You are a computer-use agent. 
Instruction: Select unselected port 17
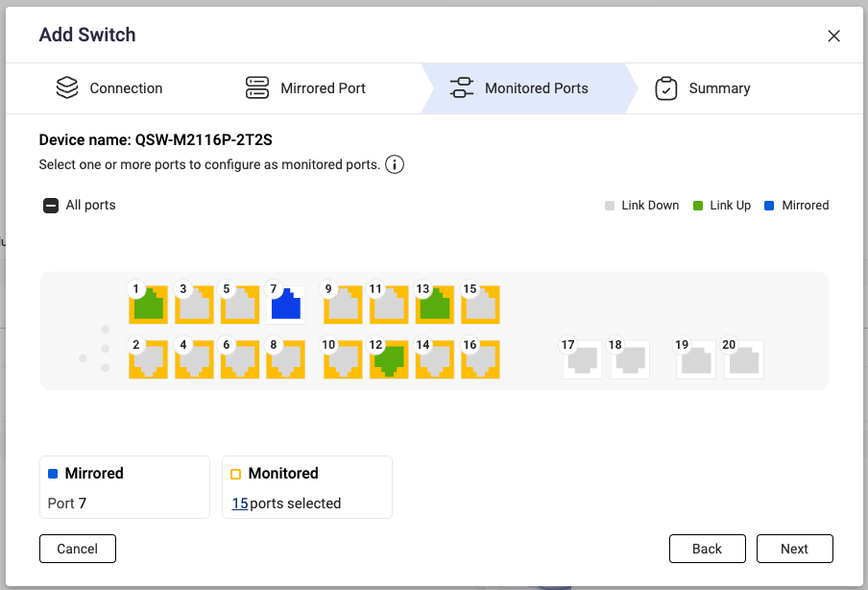point(582,360)
